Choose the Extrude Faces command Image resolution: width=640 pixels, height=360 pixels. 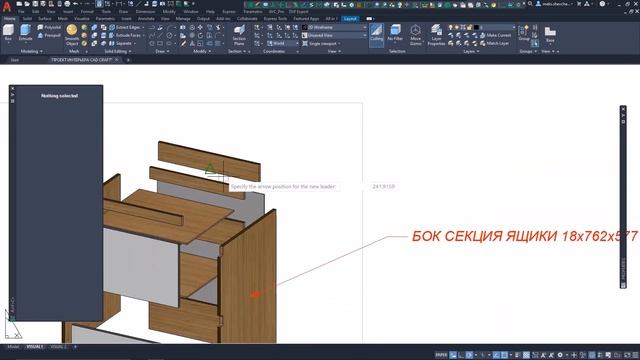(125, 36)
